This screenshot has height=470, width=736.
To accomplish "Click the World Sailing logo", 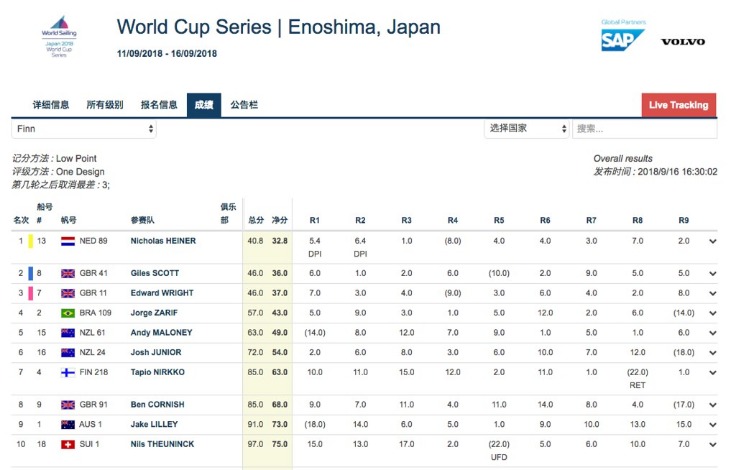I will click(59, 36).
